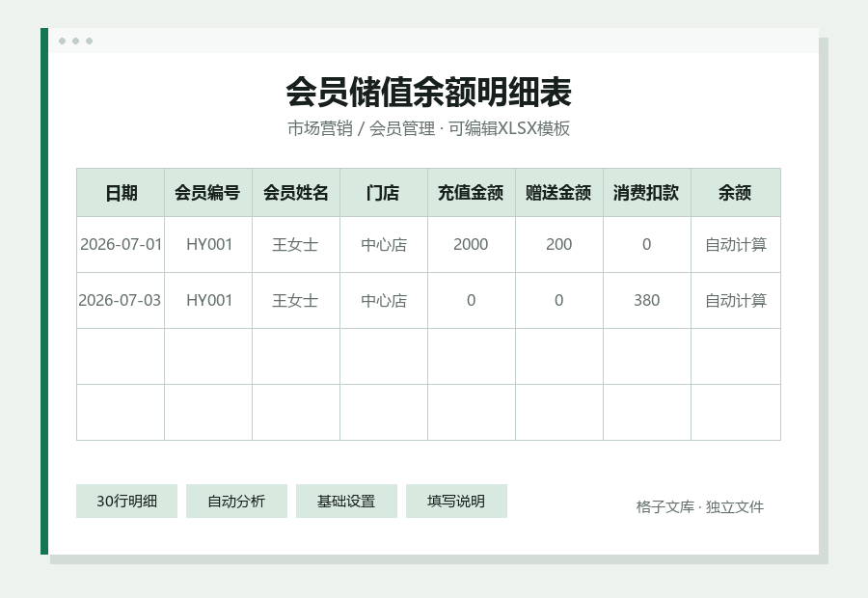Select the 会员编号 column header
Screen dimensions: 868x598
tap(208, 193)
